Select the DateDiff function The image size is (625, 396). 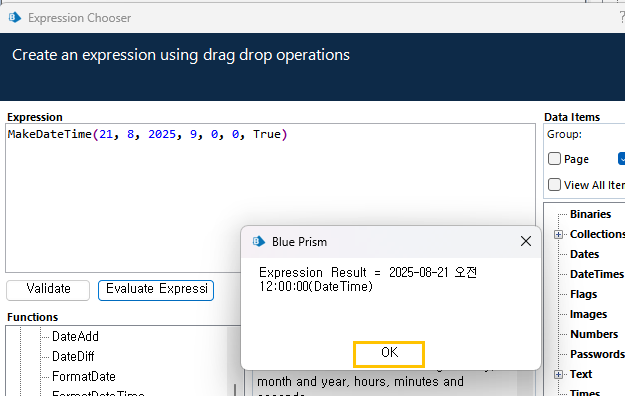pyautogui.click(x=73, y=356)
